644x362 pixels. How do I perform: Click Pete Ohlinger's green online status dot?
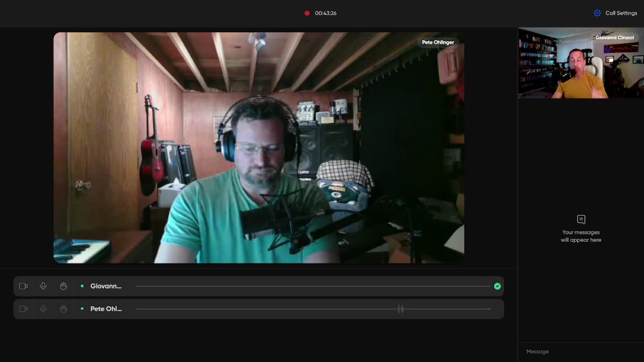(x=82, y=309)
